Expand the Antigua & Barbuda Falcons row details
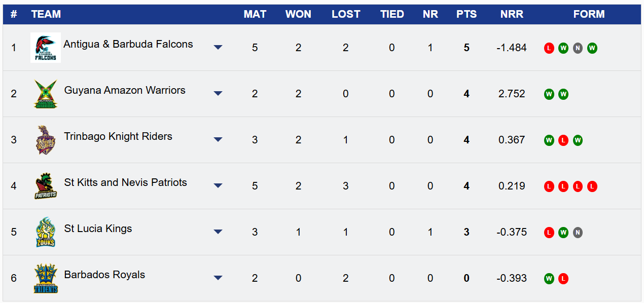The image size is (644, 303). click(218, 47)
